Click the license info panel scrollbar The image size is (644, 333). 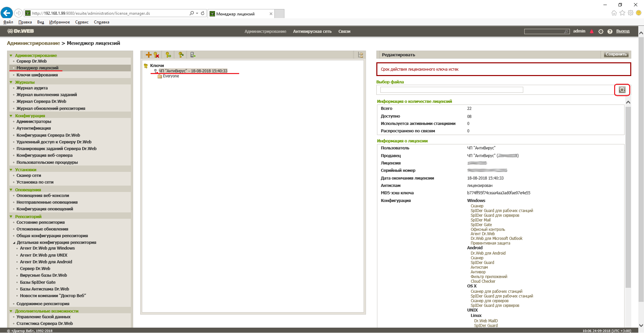pos(628,197)
